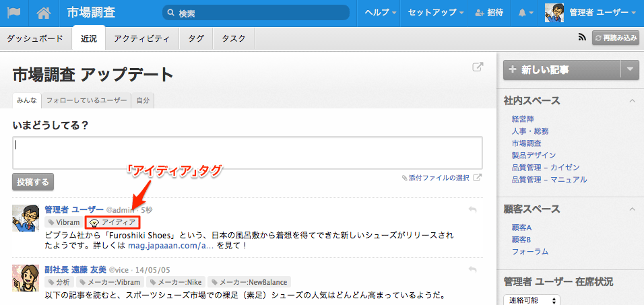Image resolution: width=644 pixels, height=305 pixels.
Task: Click the 投稿する button
Action: [33, 182]
